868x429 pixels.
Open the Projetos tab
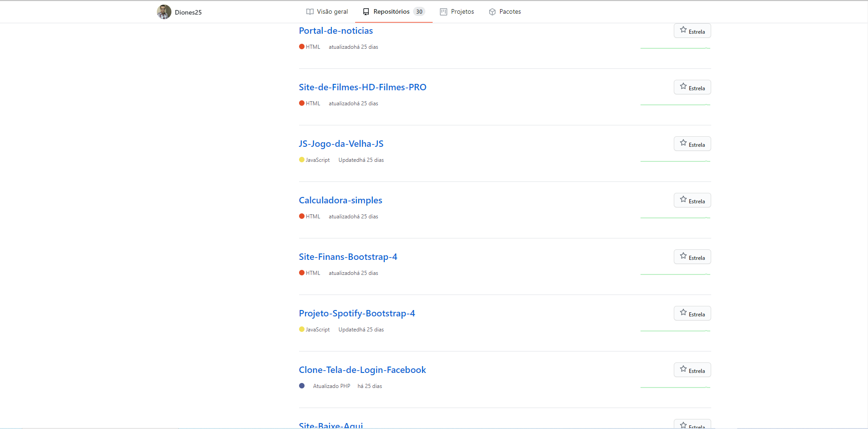coord(462,12)
